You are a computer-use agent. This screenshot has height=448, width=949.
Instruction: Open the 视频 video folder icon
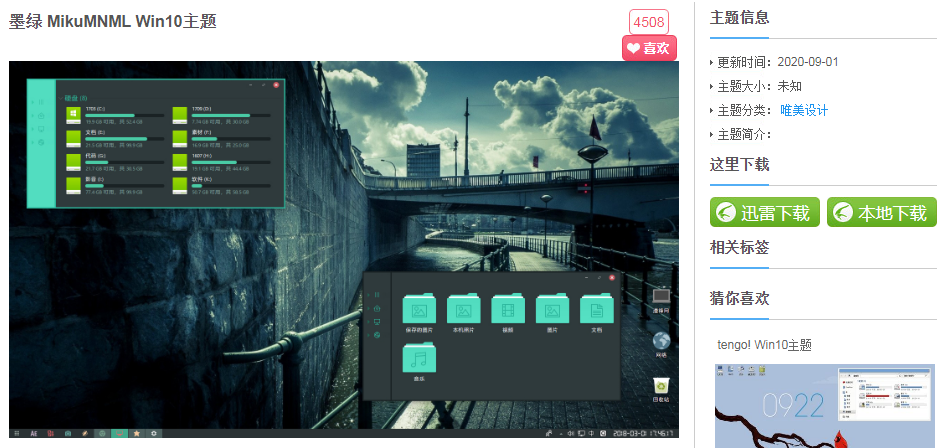(508, 310)
